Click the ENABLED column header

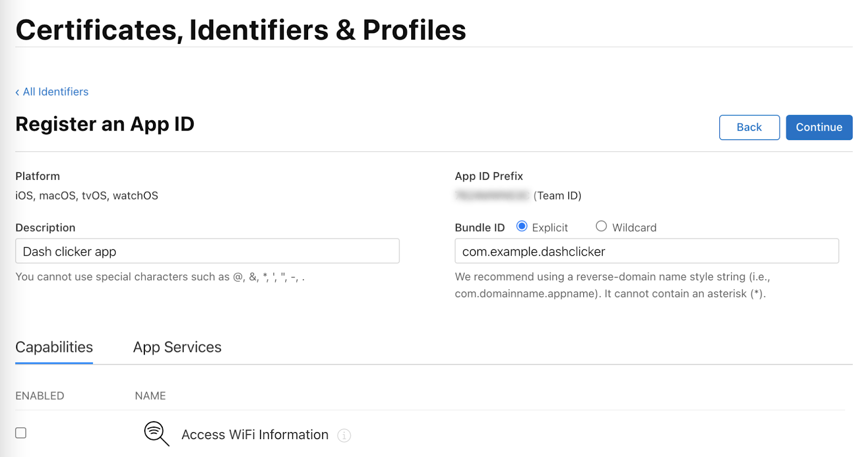click(x=40, y=396)
